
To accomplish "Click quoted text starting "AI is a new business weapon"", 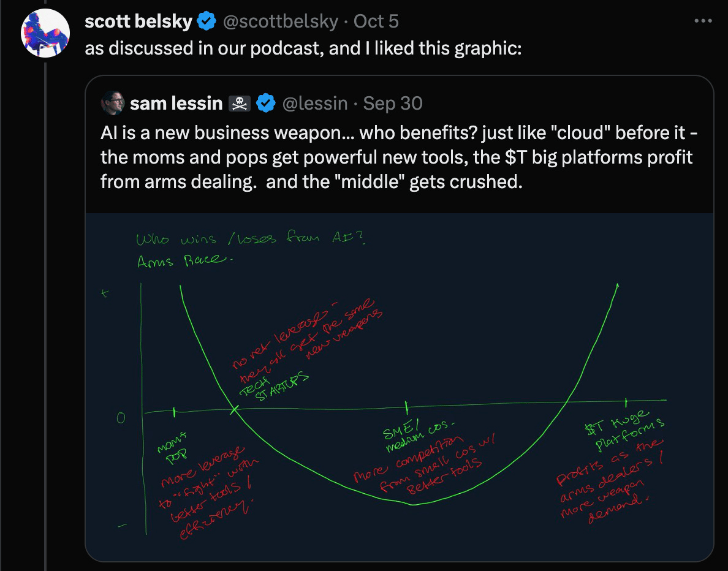I will [x=398, y=157].
